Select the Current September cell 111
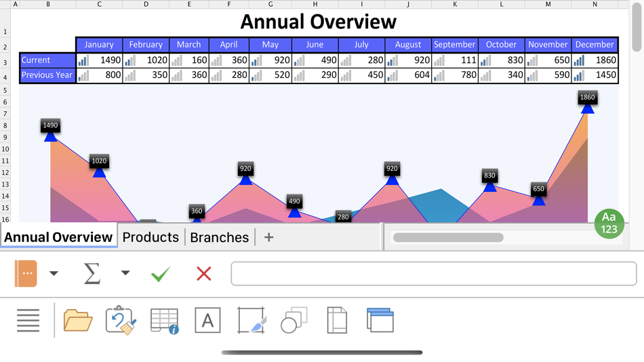Viewport: 644px width, 362px height. pos(455,60)
